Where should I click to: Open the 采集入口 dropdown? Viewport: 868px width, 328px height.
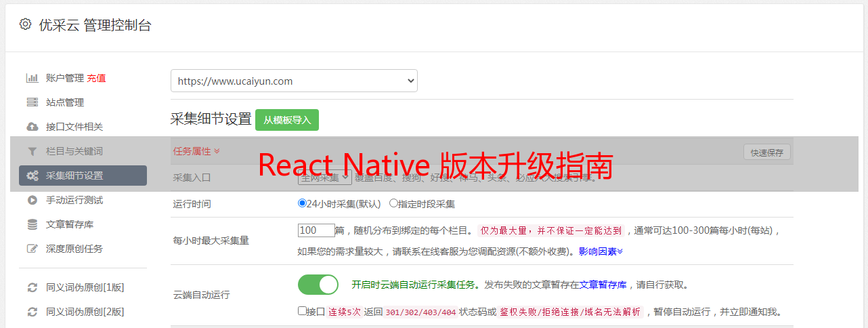point(324,178)
